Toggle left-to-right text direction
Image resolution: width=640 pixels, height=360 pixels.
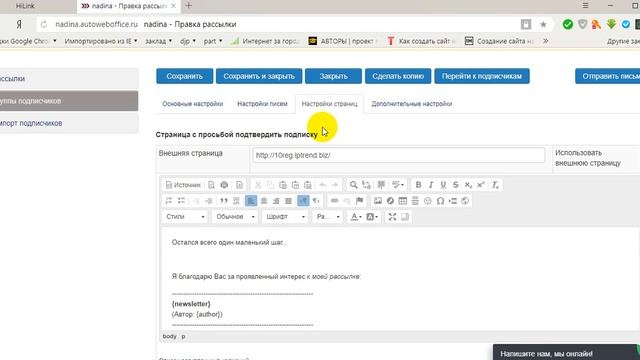coord(303,200)
